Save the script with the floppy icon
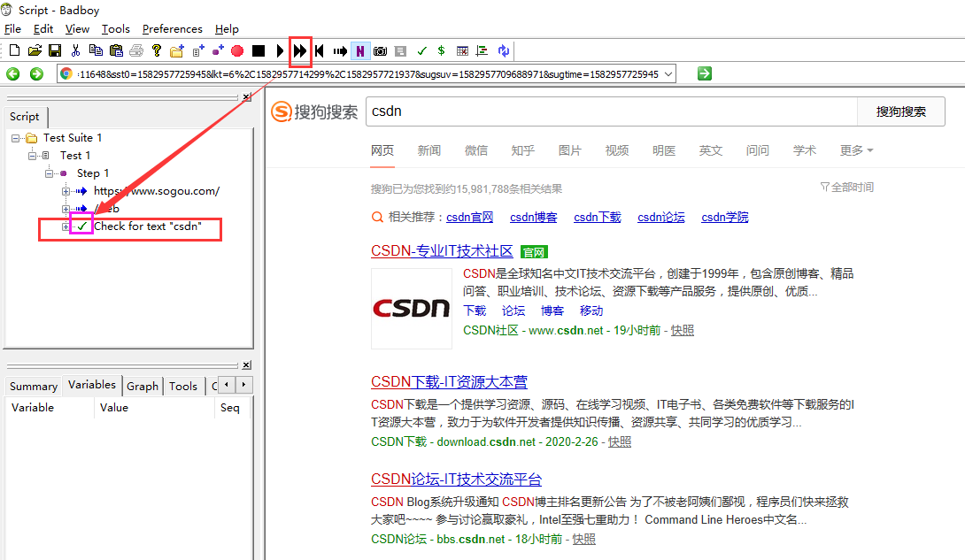This screenshot has width=965, height=560. [56, 50]
